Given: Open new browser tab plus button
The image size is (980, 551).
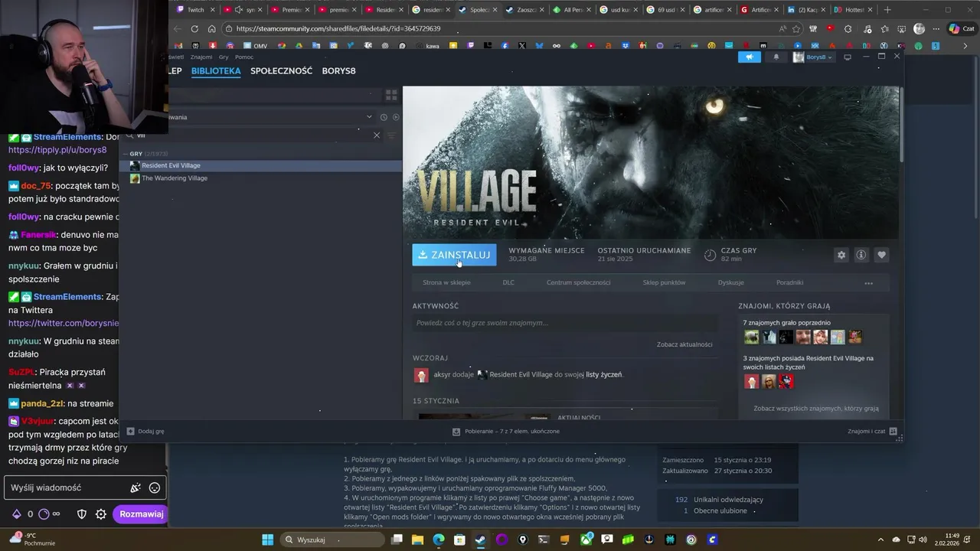Looking at the screenshot, I should [887, 10].
